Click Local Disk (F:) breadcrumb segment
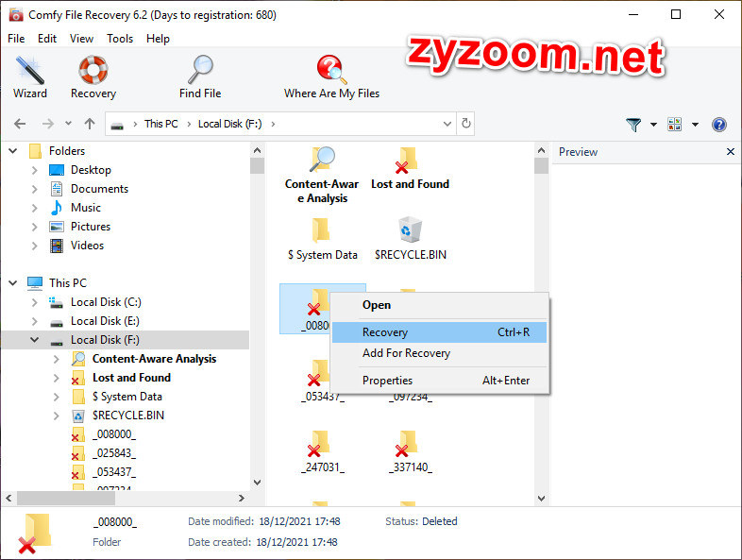 pyautogui.click(x=229, y=124)
